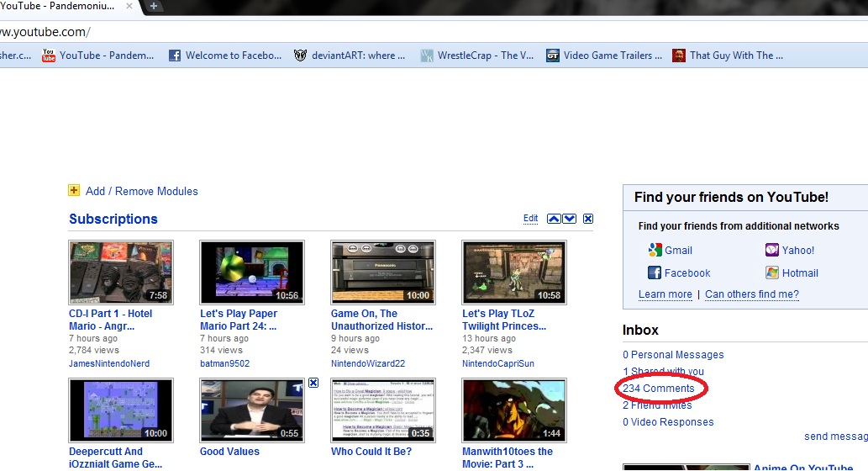
Task: Click the 7:58 duration badge
Action: point(158,295)
